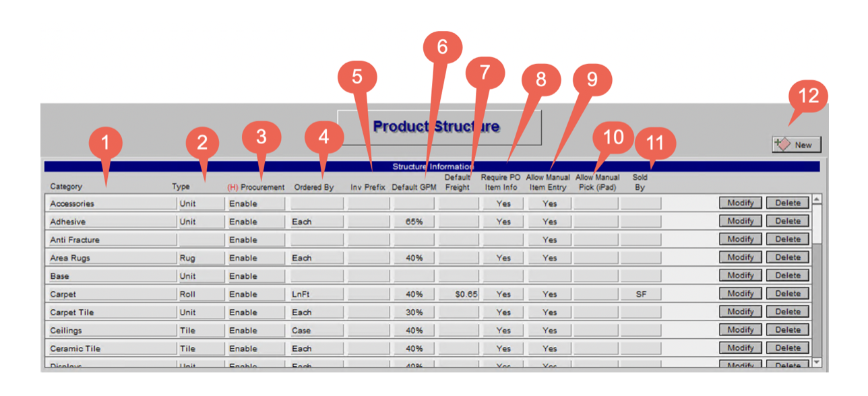This screenshot has height=396, width=868.
Task: Click Type field of Anti Fracture row
Action: (x=200, y=240)
